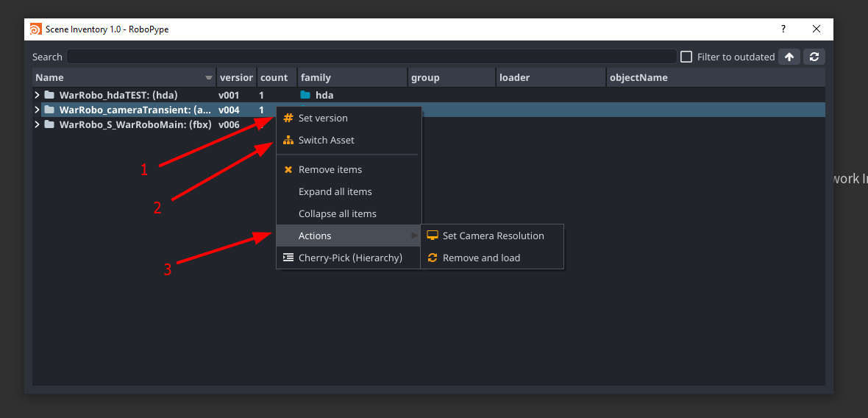
Task: Click the Cherry-Pick hierarchy list icon
Action: [x=288, y=258]
